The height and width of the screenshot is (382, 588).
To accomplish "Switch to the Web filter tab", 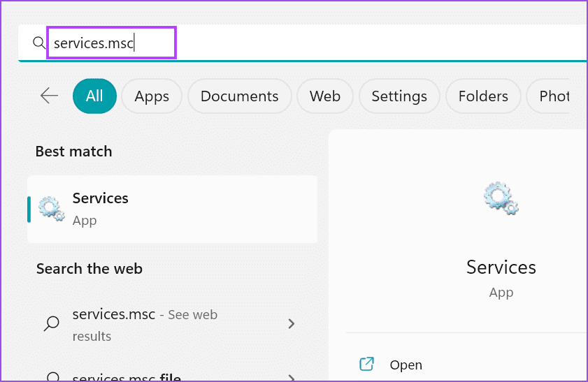I will pos(325,96).
